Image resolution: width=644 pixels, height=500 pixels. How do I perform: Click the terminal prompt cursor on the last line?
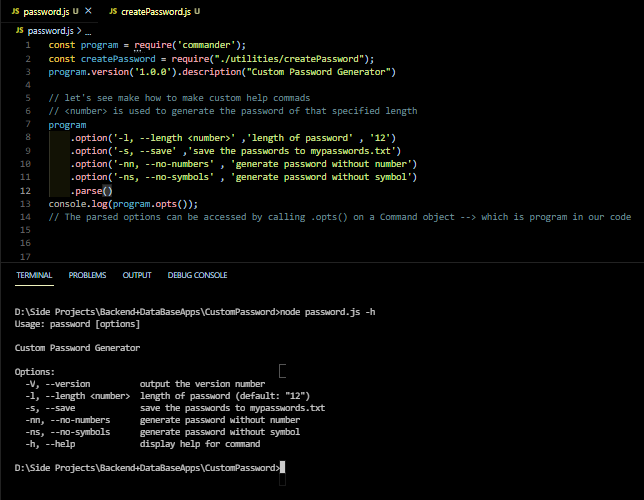tap(282, 468)
